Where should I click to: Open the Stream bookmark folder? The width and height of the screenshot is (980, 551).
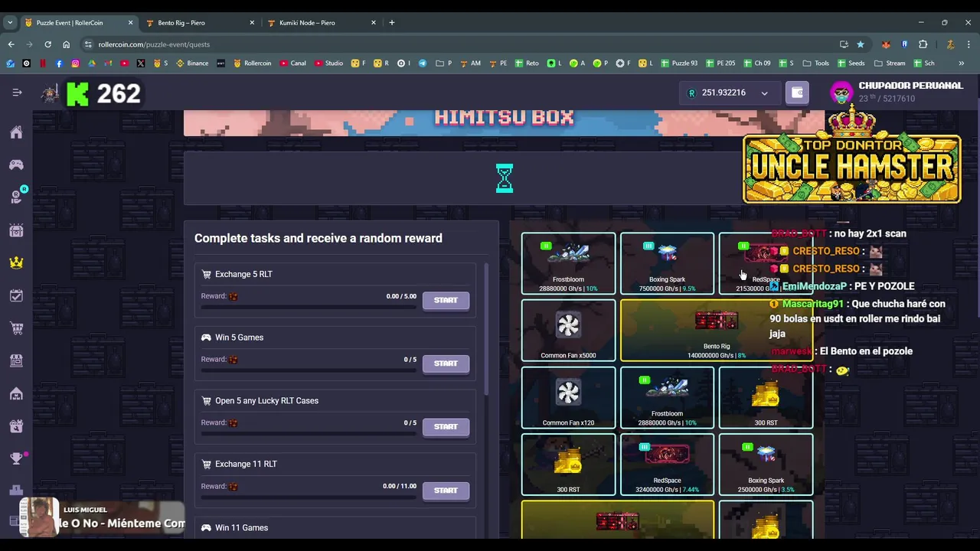click(x=890, y=64)
